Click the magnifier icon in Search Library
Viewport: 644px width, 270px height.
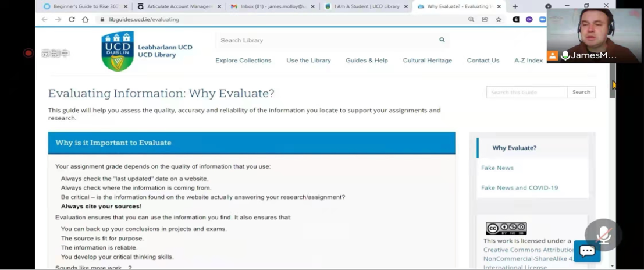(x=442, y=40)
